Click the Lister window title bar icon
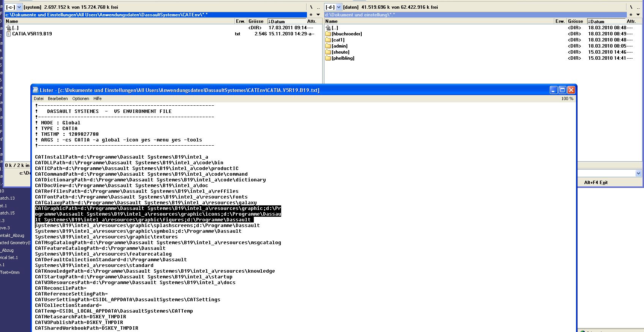This screenshot has height=332, width=644. coord(36,90)
